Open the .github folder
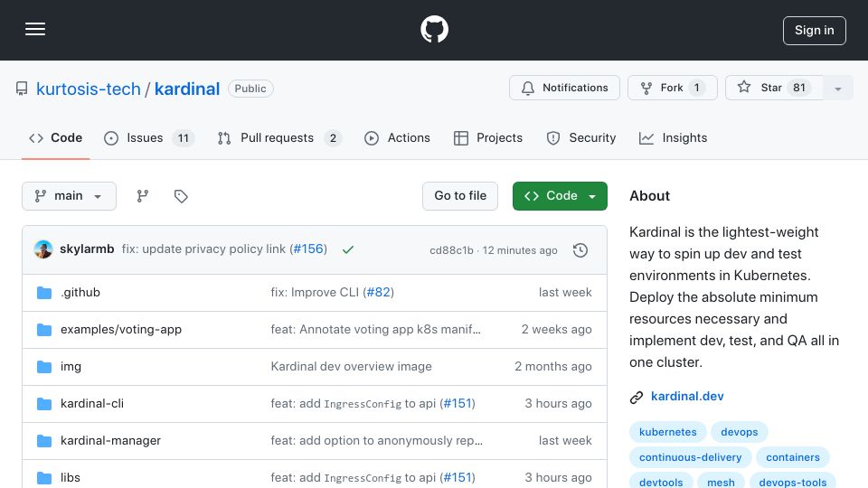 (x=80, y=292)
